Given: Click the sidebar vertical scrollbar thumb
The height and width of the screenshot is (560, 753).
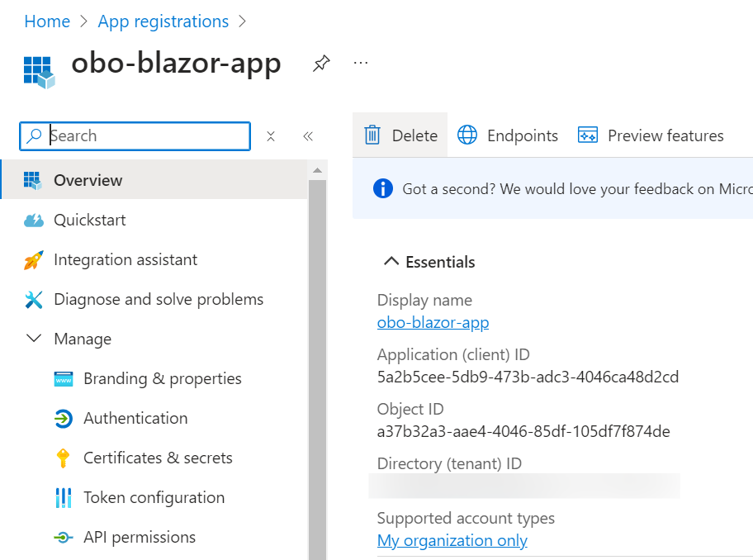Looking at the screenshot, I should tap(317, 370).
